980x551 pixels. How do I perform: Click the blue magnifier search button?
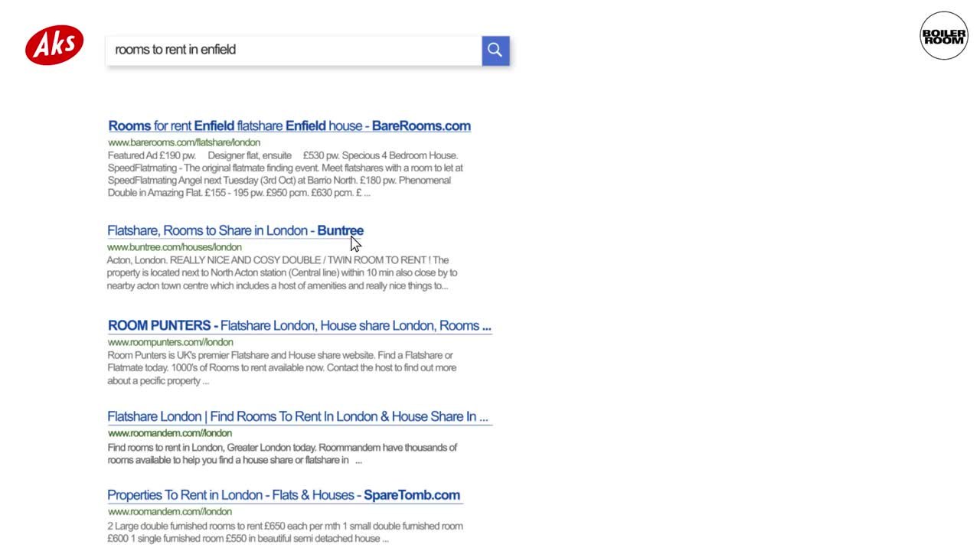coord(495,51)
